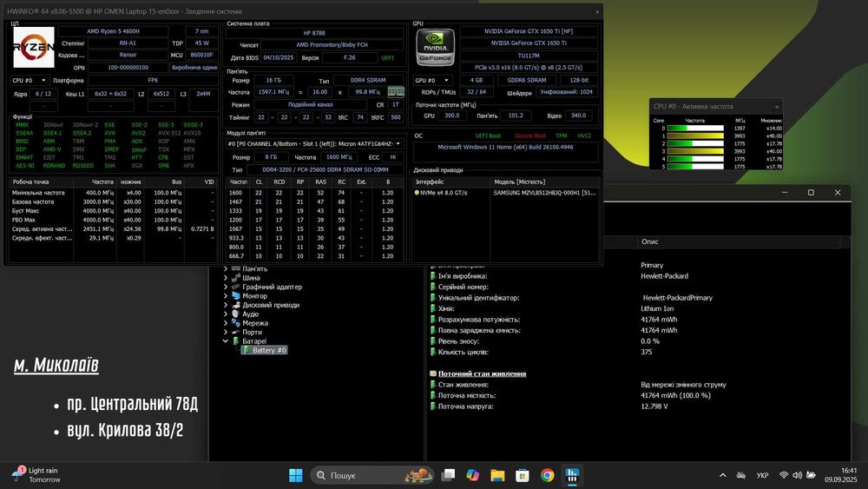Select the Дискові приводи tree item
This screenshot has height=489, width=868.
pyautogui.click(x=271, y=305)
